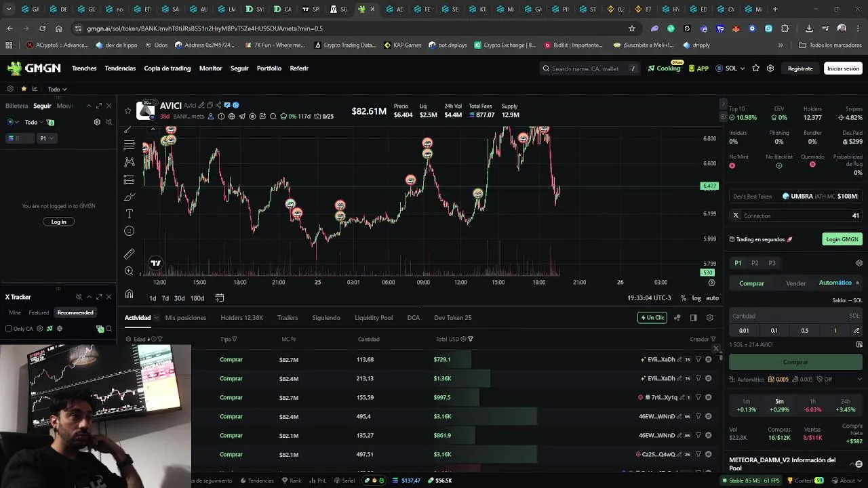Image resolution: width=868 pixels, height=488 pixels.
Task: Collapse the METEORA_DAMM_V2 pool info section
Action: (853, 464)
